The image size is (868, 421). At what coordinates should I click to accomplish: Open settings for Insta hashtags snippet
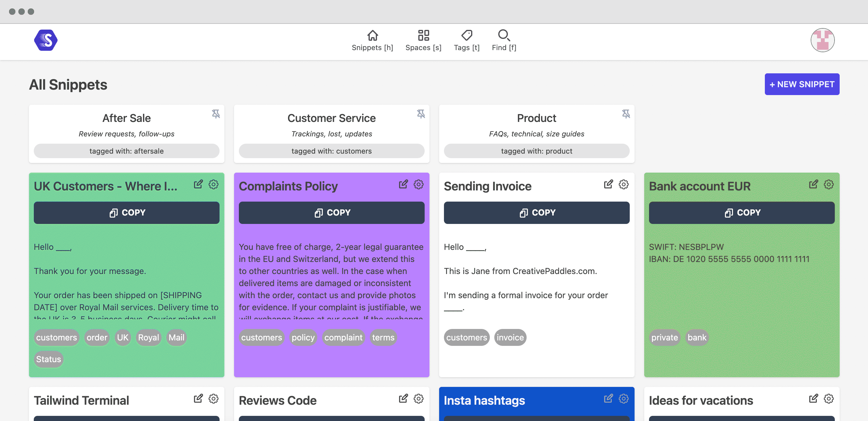click(623, 398)
